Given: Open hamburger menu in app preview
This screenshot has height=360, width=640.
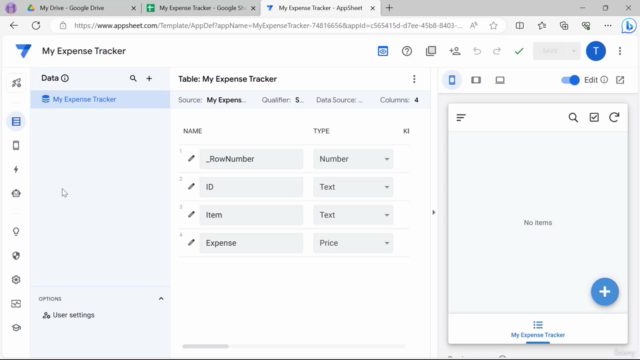Looking at the screenshot, I should pyautogui.click(x=461, y=118).
